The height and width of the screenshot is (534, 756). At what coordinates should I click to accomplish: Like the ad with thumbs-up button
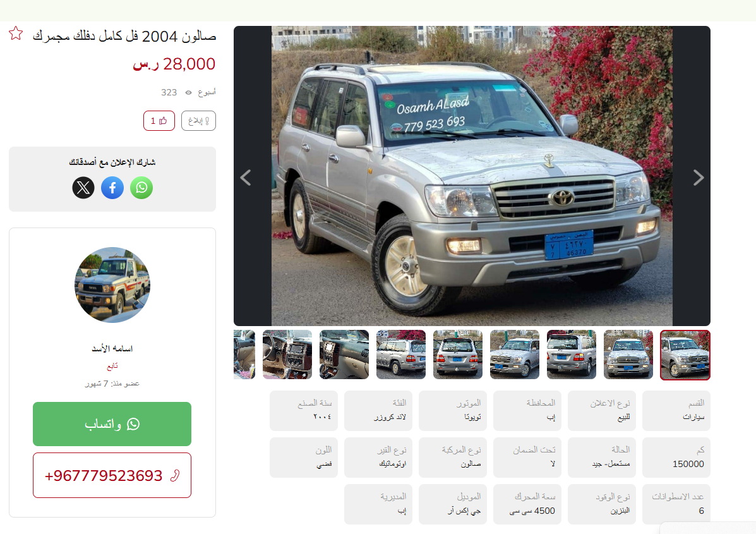coord(159,121)
